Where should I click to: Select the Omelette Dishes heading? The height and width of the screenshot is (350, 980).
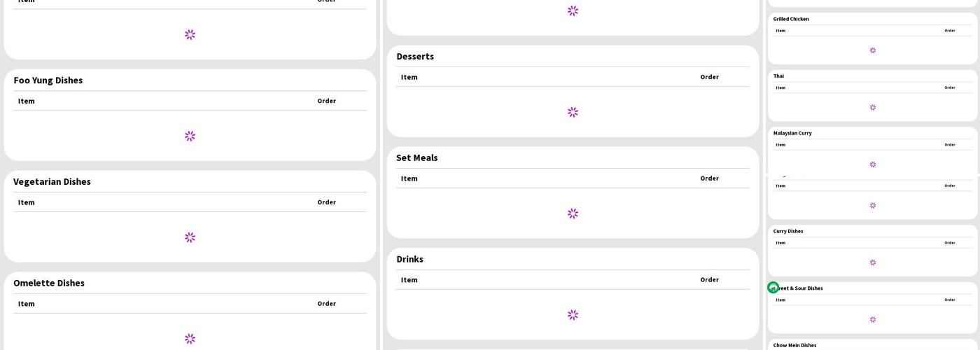(x=49, y=283)
